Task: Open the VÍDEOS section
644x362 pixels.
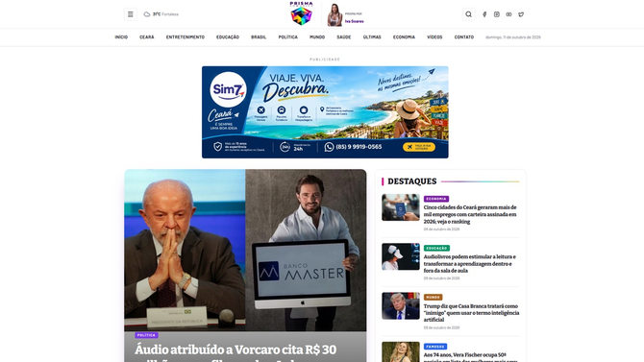Action: tap(434, 37)
